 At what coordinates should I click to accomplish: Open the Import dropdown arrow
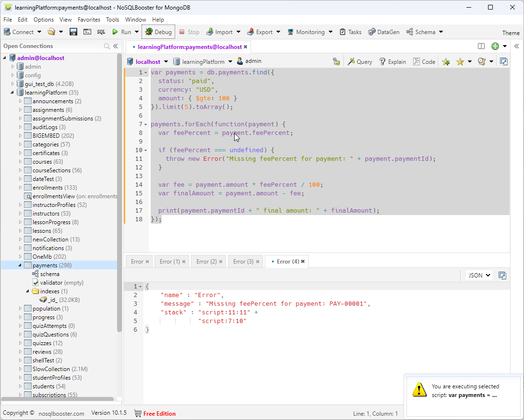tap(238, 32)
